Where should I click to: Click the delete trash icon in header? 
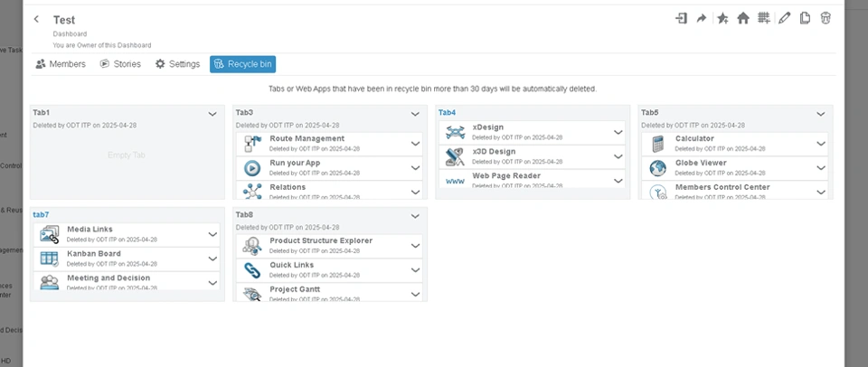point(826,18)
